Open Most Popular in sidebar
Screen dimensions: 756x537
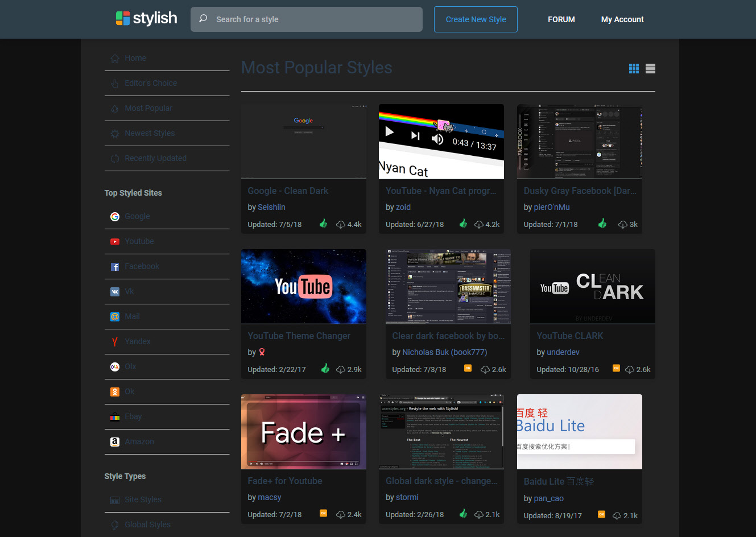[x=148, y=108]
